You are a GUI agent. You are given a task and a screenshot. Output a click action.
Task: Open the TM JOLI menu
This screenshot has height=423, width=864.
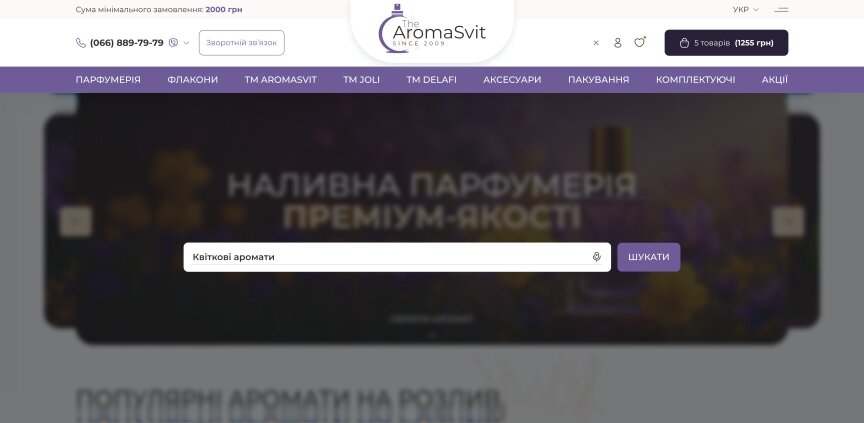[x=361, y=80]
